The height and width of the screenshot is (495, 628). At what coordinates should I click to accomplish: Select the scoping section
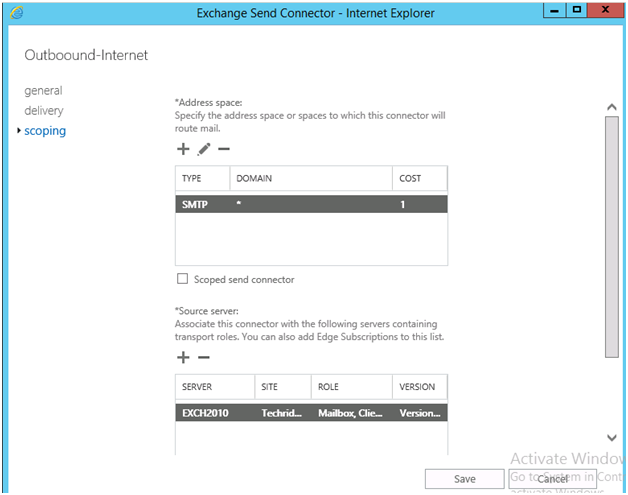pyautogui.click(x=45, y=131)
